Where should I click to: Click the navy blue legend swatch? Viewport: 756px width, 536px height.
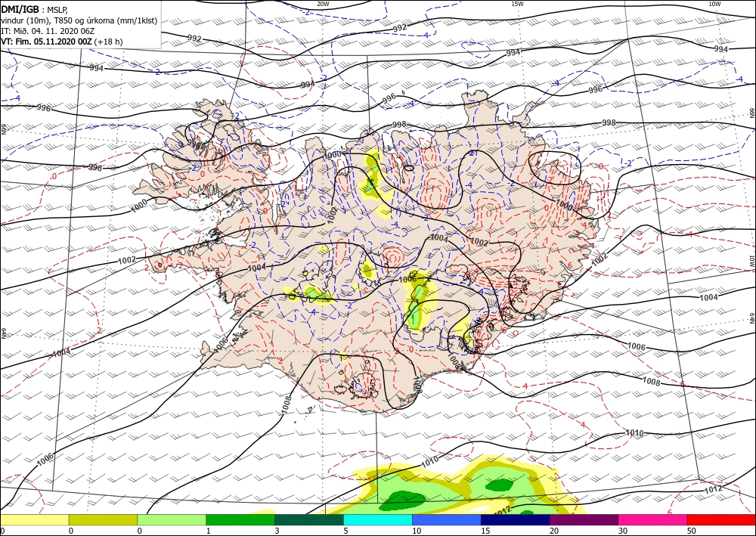[516, 519]
